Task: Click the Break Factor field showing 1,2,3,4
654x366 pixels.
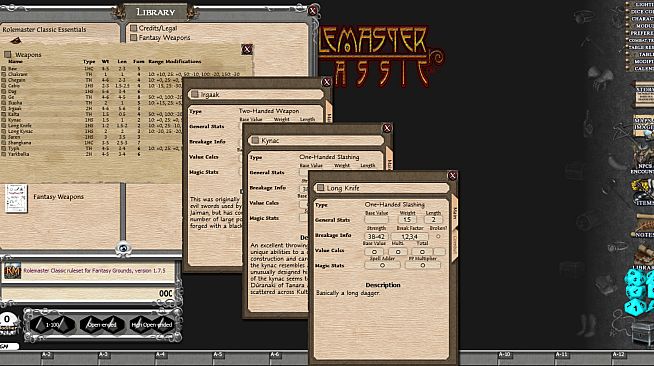Action: pos(410,236)
